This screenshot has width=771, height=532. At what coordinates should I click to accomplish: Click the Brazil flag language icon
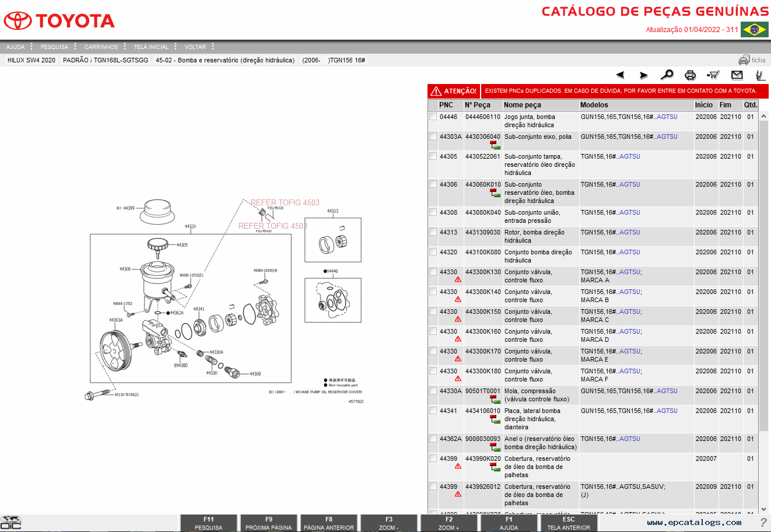[x=754, y=29]
